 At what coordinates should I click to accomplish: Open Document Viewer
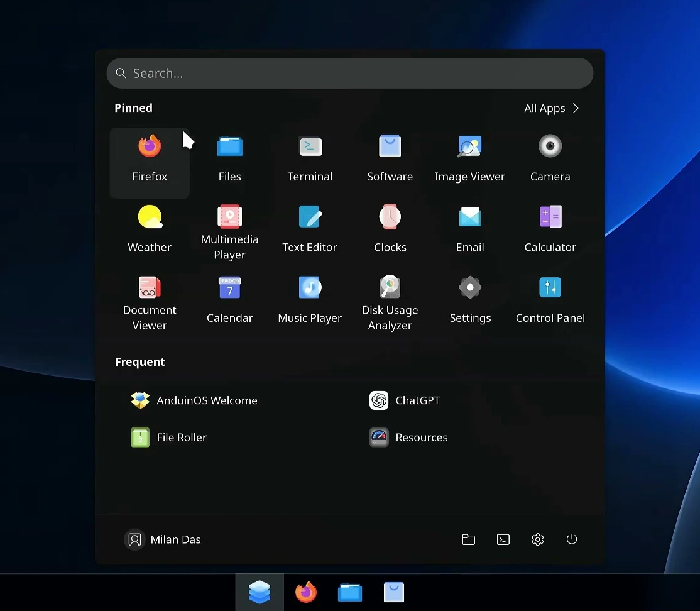point(150,304)
